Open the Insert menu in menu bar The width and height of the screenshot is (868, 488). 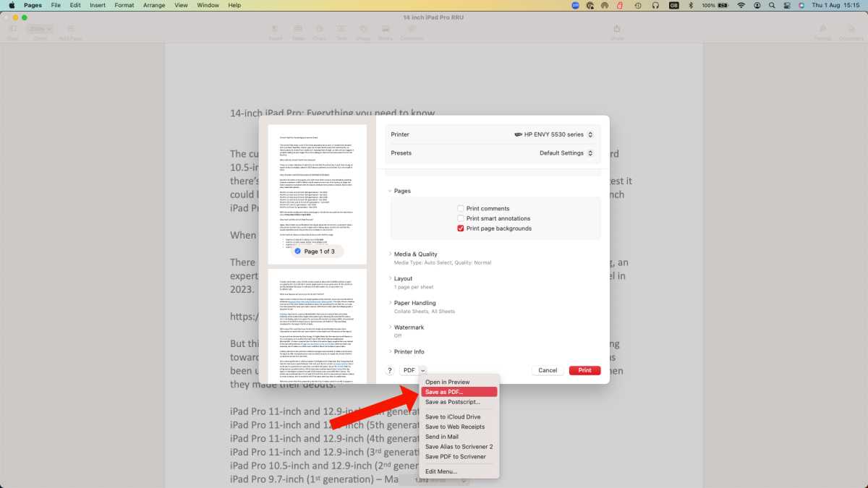[x=97, y=5]
